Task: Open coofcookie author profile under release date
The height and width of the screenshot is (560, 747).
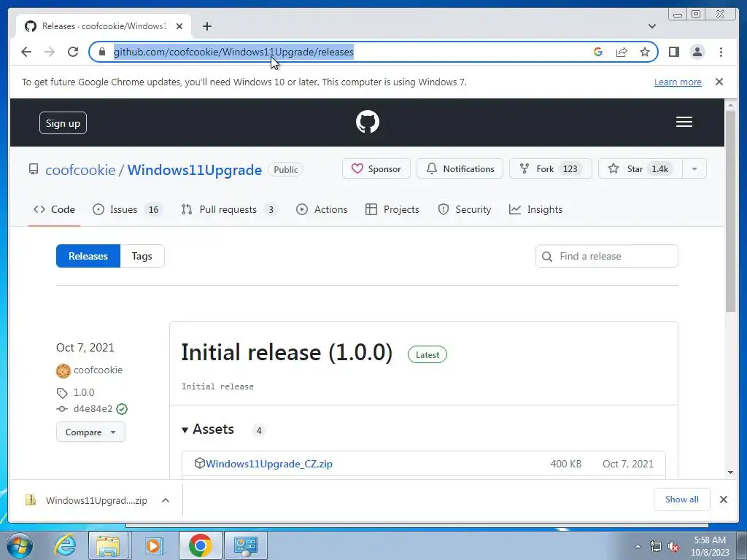Action: click(98, 370)
